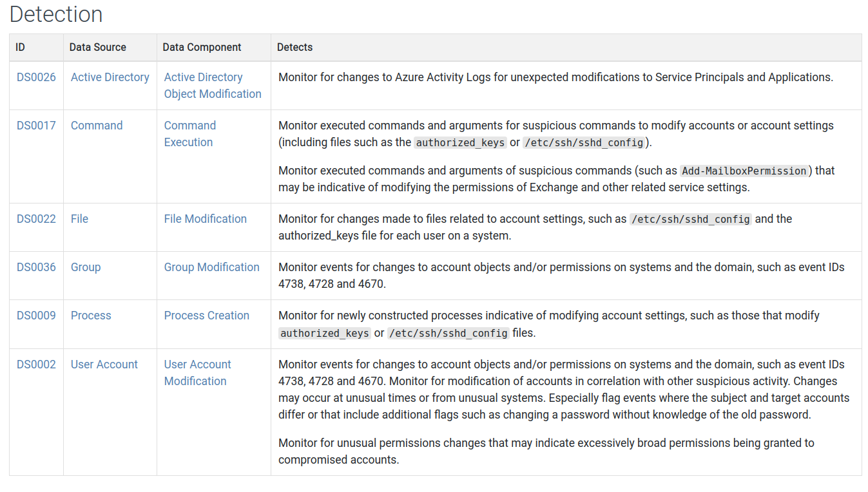
Task: Click the Group data source link
Action: (86, 267)
